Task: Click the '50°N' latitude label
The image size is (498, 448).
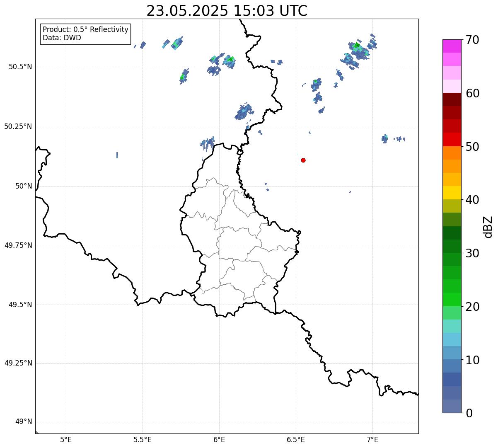Action: click(24, 186)
